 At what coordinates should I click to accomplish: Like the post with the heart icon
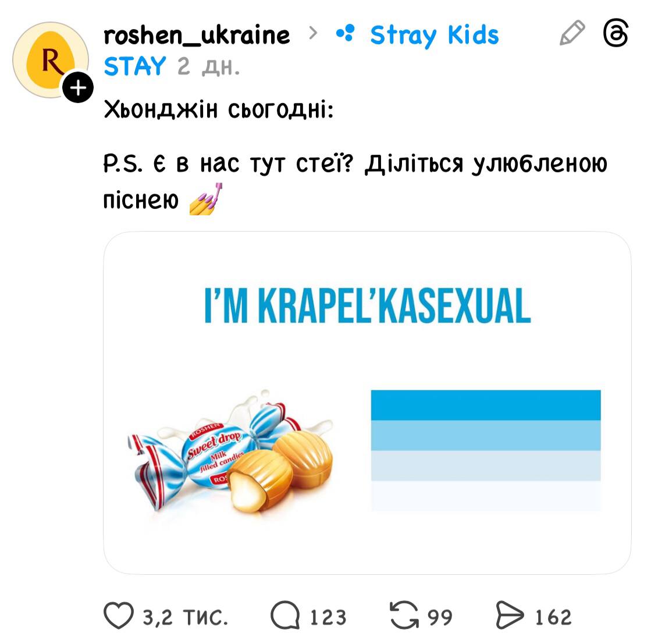pyautogui.click(x=118, y=617)
